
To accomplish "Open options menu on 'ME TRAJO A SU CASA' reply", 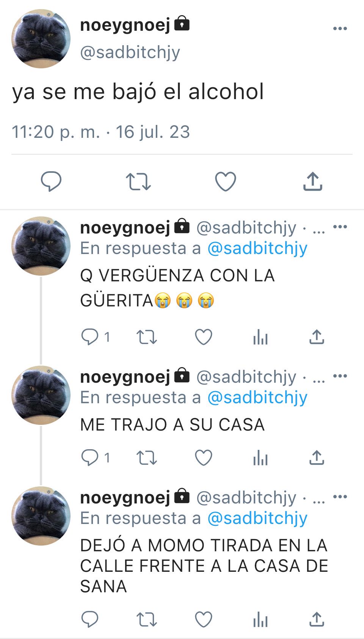I will pos(340,376).
